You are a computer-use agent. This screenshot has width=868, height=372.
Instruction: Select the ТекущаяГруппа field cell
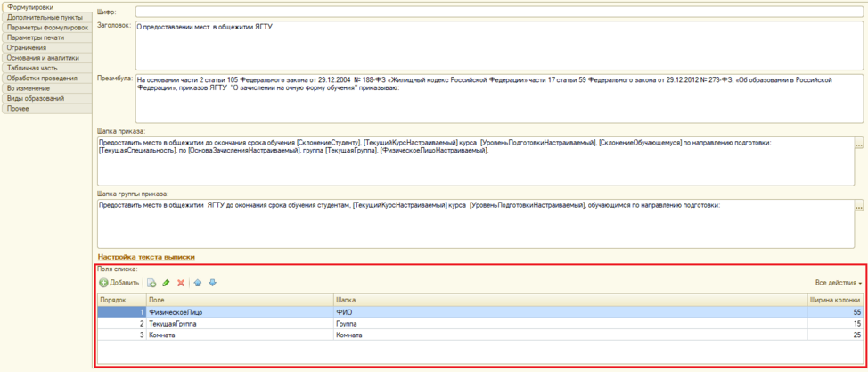[x=240, y=323]
